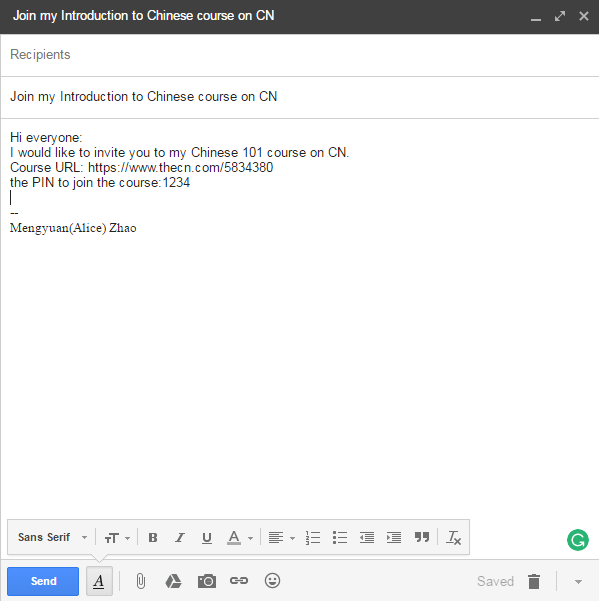599x601 pixels.
Task: Open the emoji picker smiley icon
Action: click(x=272, y=581)
